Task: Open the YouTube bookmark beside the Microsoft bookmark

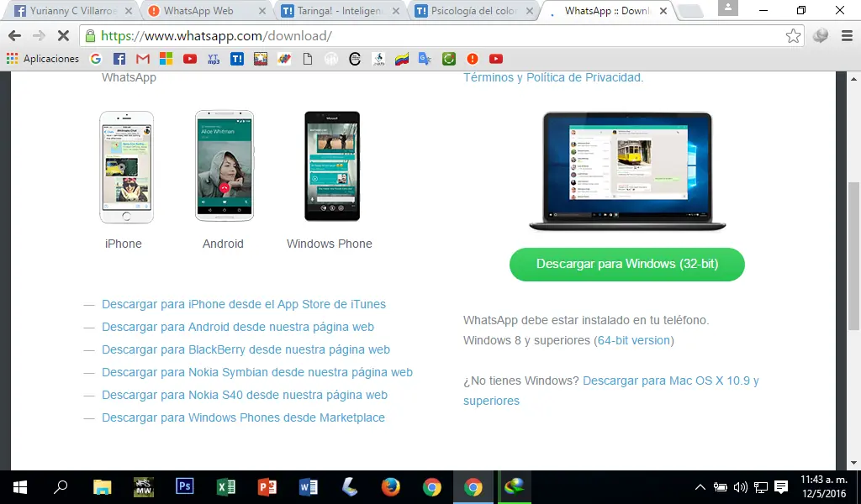Action: (x=190, y=59)
